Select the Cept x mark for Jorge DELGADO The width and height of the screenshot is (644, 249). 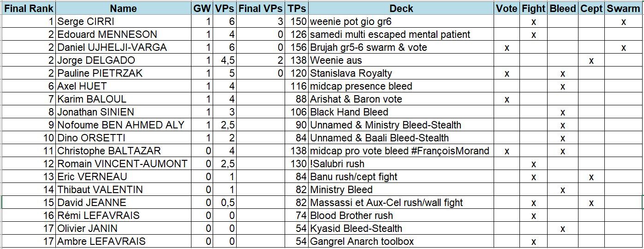pos(591,61)
